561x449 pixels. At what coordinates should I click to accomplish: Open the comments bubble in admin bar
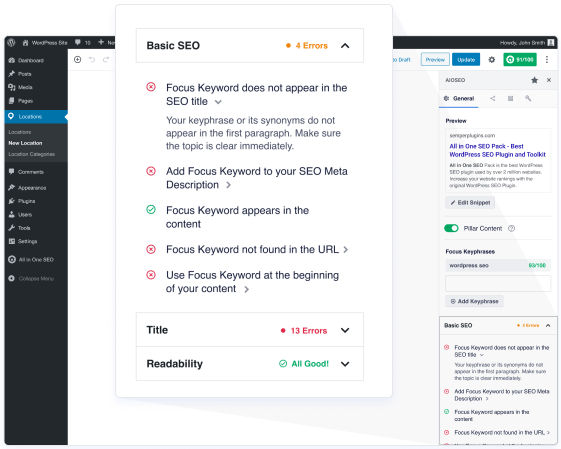click(x=78, y=42)
